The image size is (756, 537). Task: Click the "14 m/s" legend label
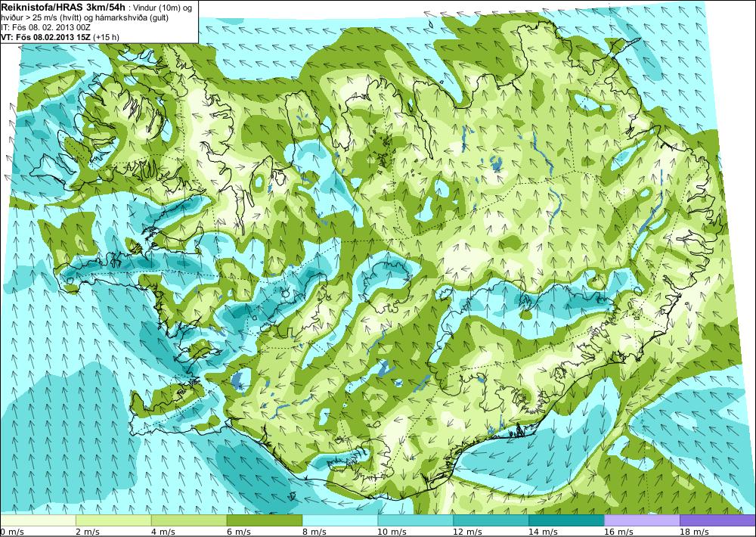(543, 532)
